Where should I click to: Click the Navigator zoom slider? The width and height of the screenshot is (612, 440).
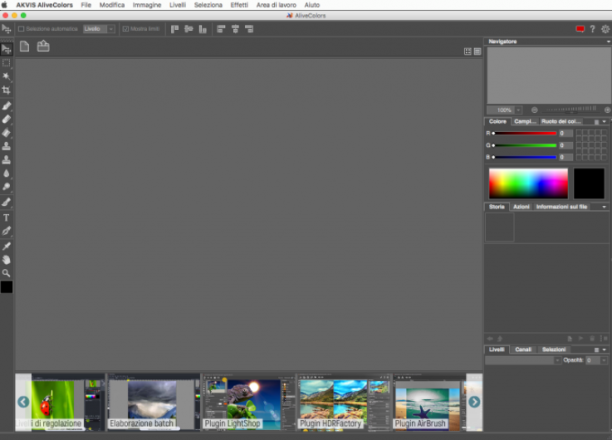click(x=571, y=110)
